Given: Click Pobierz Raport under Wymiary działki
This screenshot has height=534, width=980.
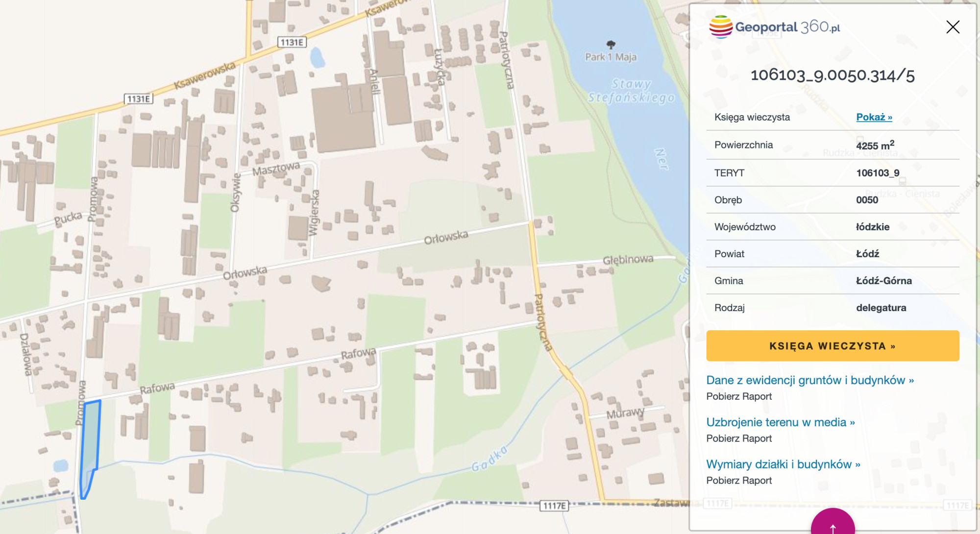Looking at the screenshot, I should tap(738, 481).
